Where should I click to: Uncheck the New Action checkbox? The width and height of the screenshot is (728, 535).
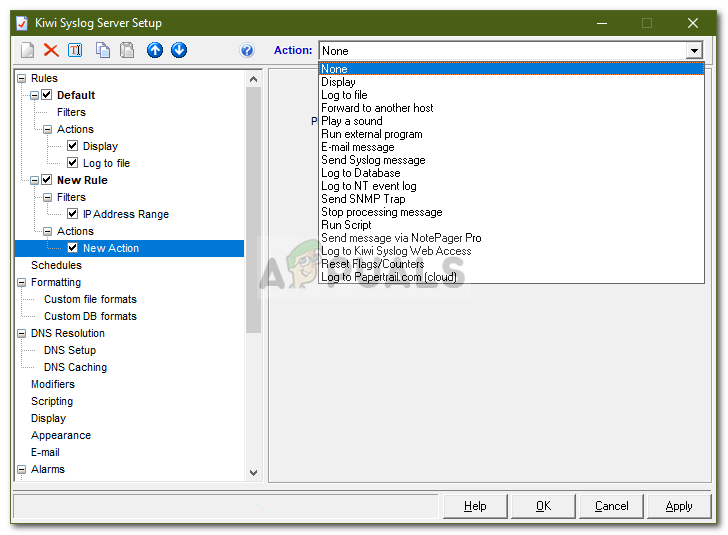72,248
